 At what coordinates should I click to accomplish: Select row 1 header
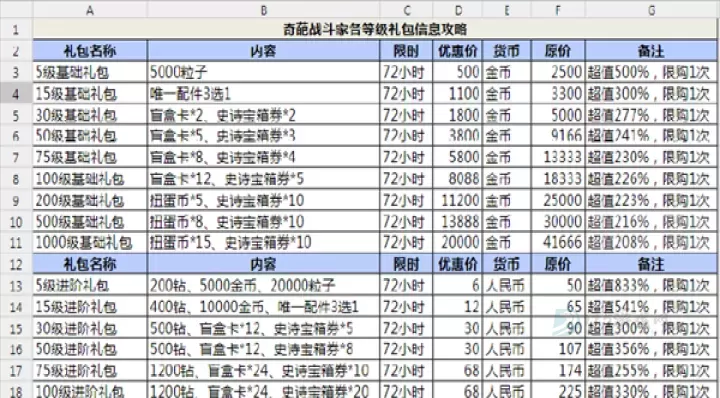pyautogui.click(x=16, y=29)
